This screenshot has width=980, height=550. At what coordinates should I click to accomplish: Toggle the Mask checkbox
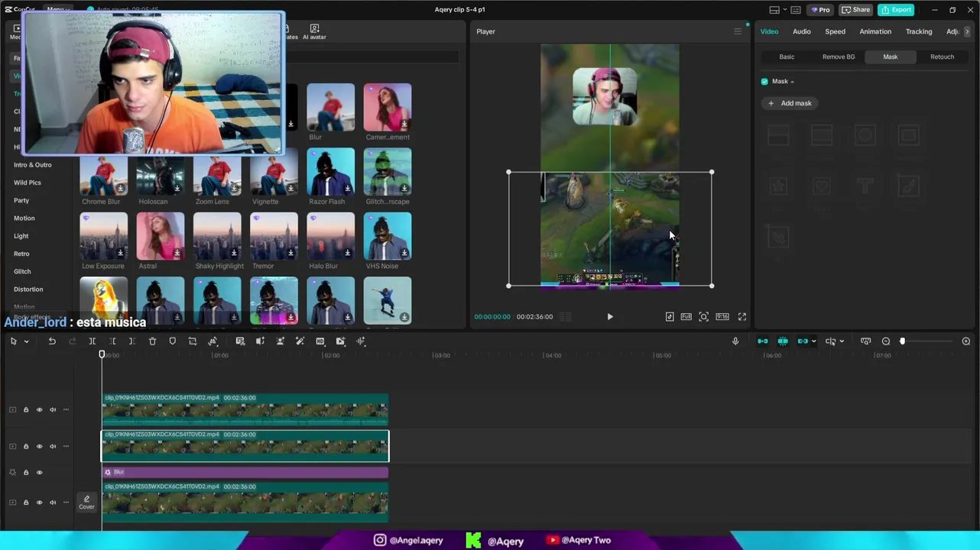(x=764, y=81)
